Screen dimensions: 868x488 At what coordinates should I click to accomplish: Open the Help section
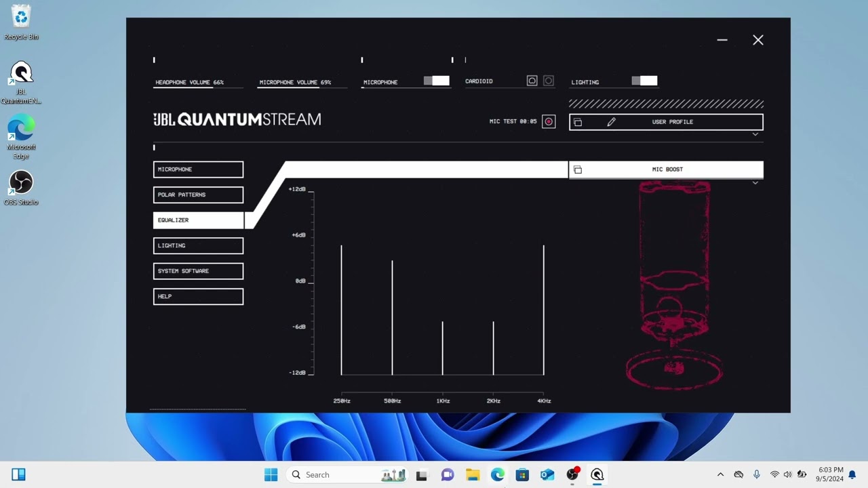coord(198,296)
